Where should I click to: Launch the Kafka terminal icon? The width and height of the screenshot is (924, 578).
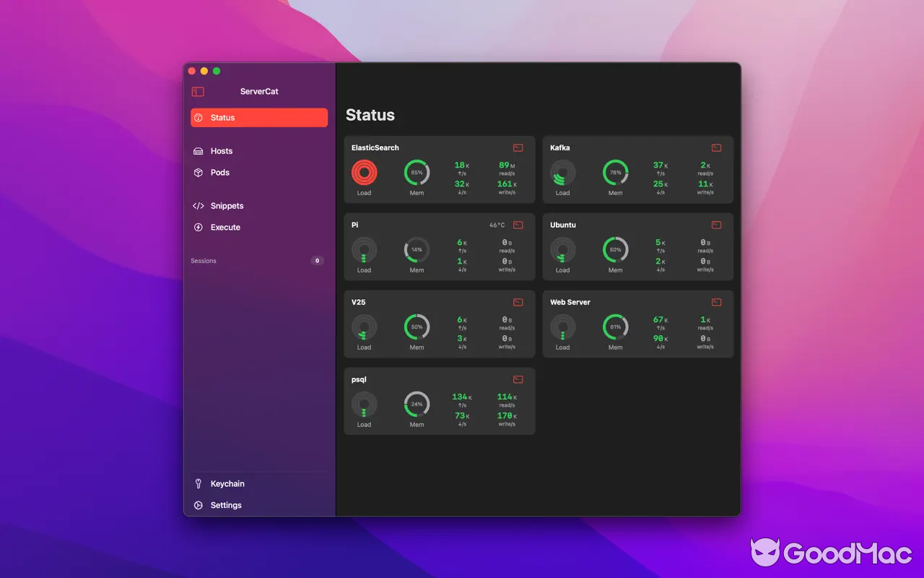coord(716,147)
